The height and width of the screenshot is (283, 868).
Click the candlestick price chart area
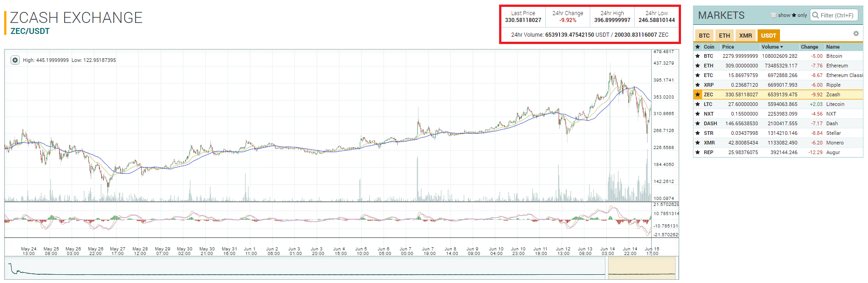pos(328,125)
